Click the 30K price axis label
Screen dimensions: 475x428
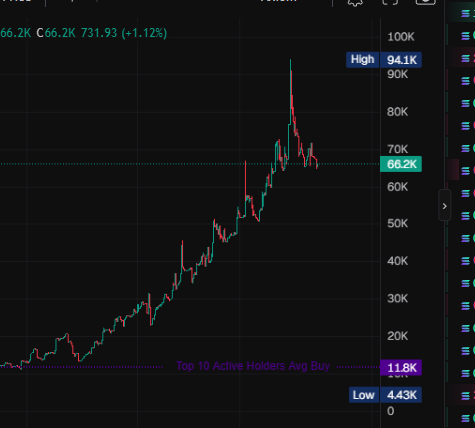click(x=397, y=298)
